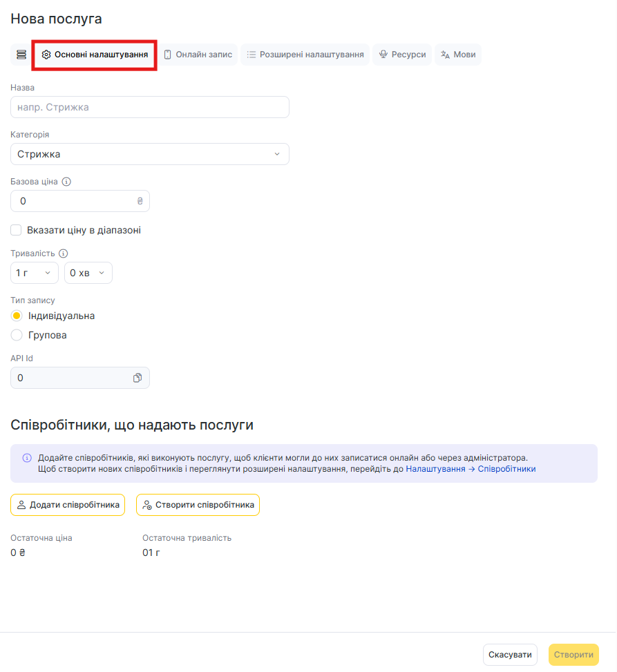Select the Індивідуальна radio option
Image resolution: width=617 pixels, height=672 pixels.
pos(17,316)
